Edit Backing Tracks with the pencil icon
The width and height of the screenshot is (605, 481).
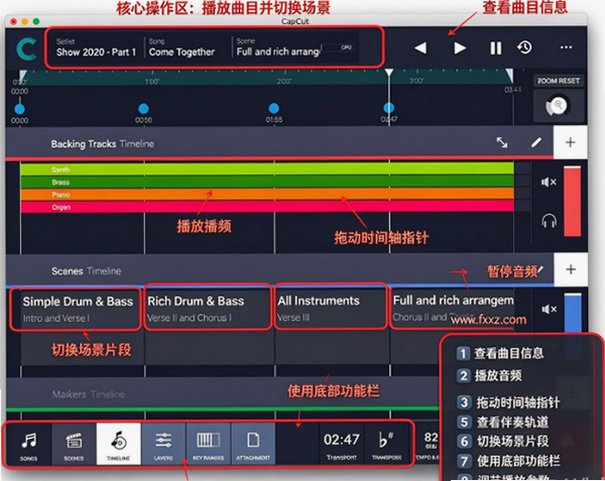click(536, 143)
